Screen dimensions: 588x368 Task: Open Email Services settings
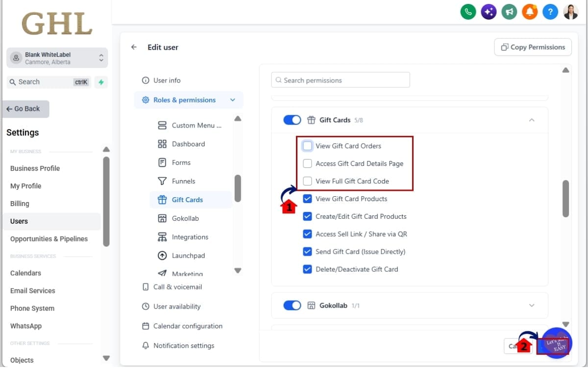pos(32,290)
